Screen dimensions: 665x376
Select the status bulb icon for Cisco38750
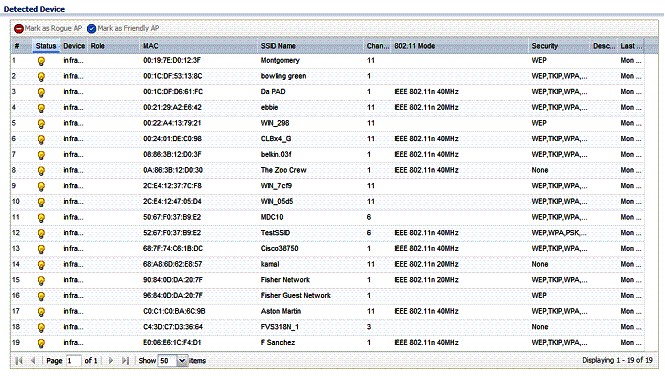tap(41, 249)
